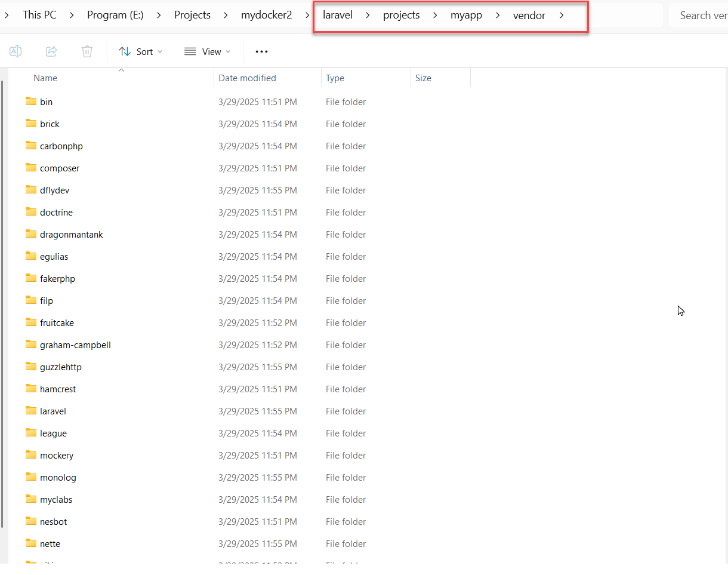Select the myclabs folder icon
Image resolution: width=728 pixels, height=575 pixels.
31,499
